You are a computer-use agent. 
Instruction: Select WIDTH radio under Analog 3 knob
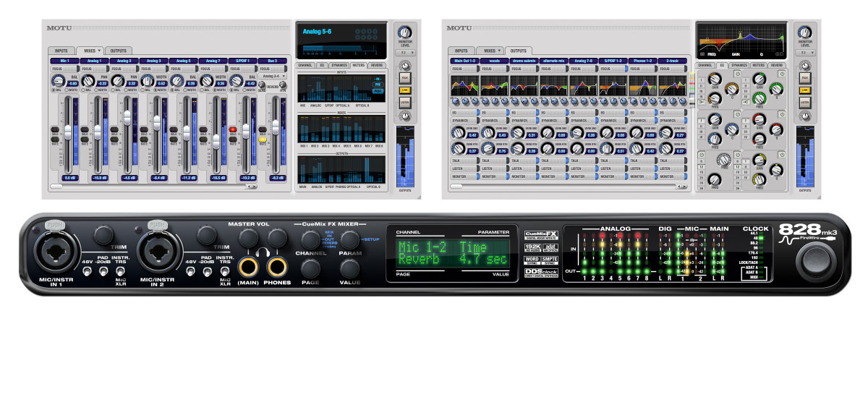(x=156, y=90)
